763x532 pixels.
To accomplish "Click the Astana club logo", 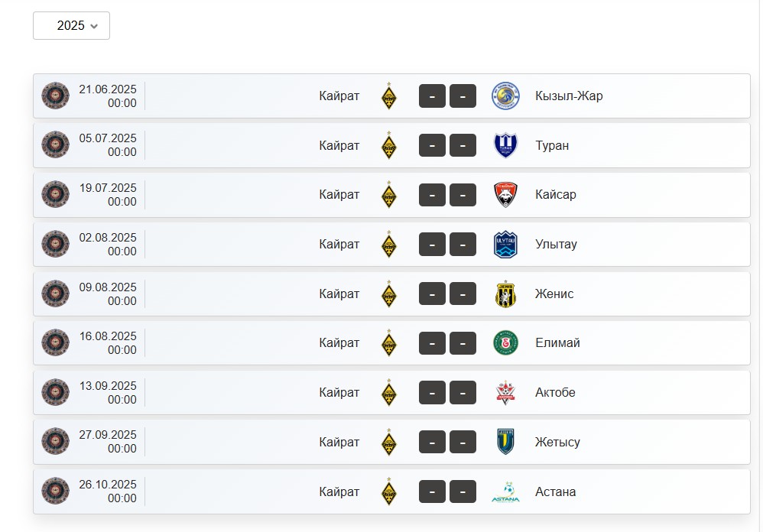I will [x=505, y=491].
